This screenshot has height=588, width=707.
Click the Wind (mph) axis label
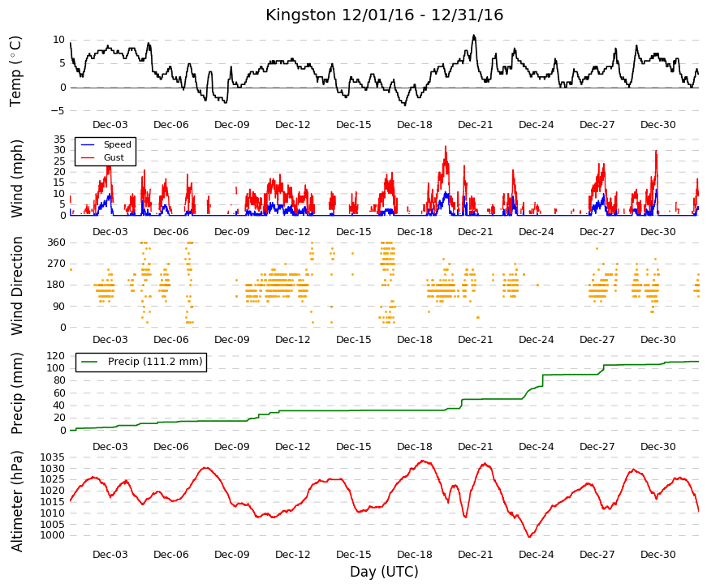(x=17, y=179)
